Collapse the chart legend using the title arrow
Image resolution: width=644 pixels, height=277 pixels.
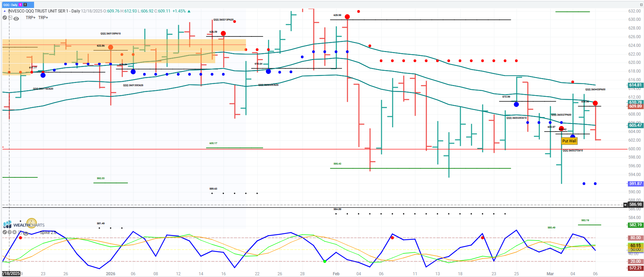(x=5, y=11)
